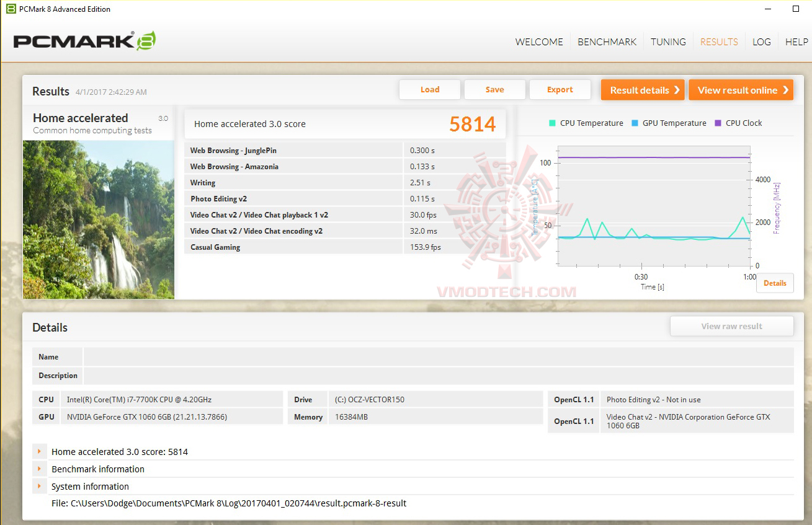This screenshot has width=812, height=525.
Task: Click the 16384MB memory value
Action: pyautogui.click(x=351, y=417)
